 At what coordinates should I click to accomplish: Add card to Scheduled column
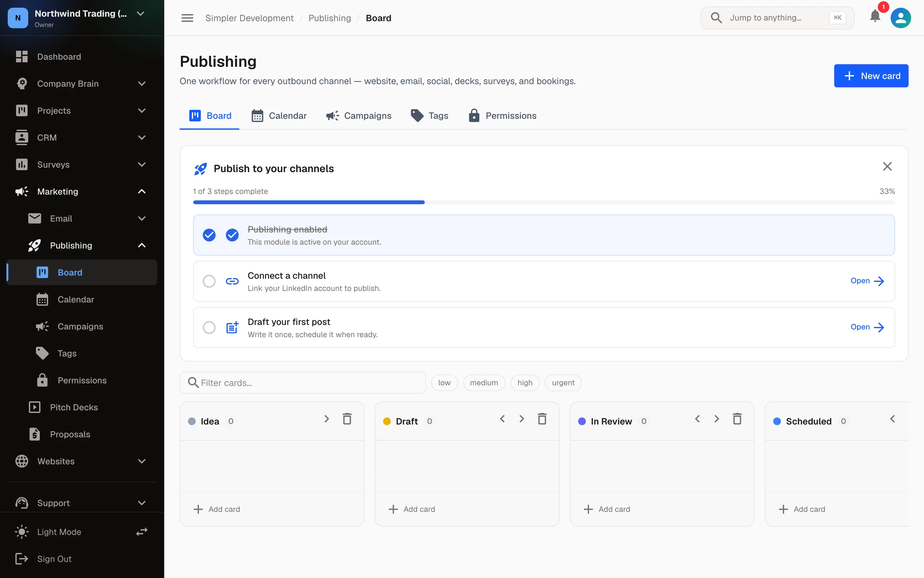(802, 509)
